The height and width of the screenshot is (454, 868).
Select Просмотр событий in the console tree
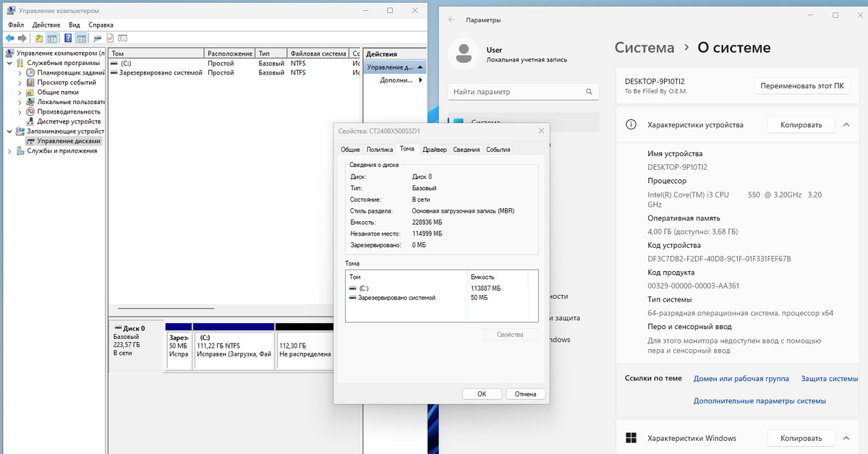[66, 82]
